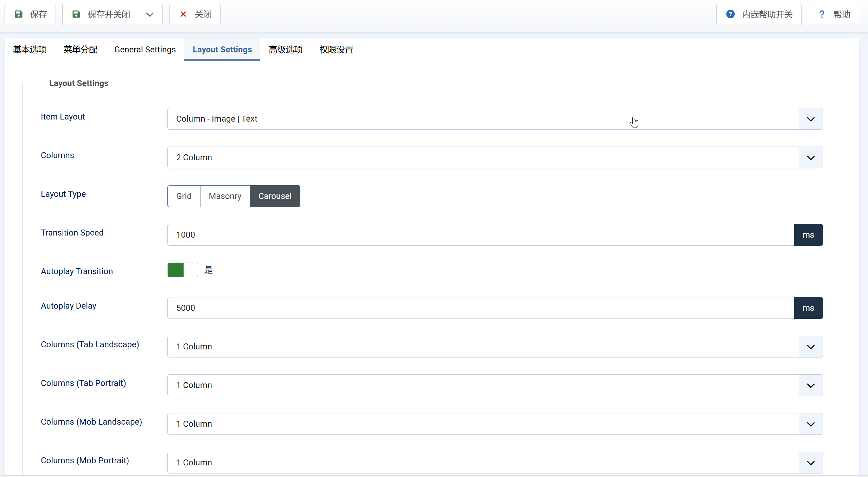Viewport: 868px width, 477px height.
Task: Select the Masonry layout type
Action: tap(225, 196)
